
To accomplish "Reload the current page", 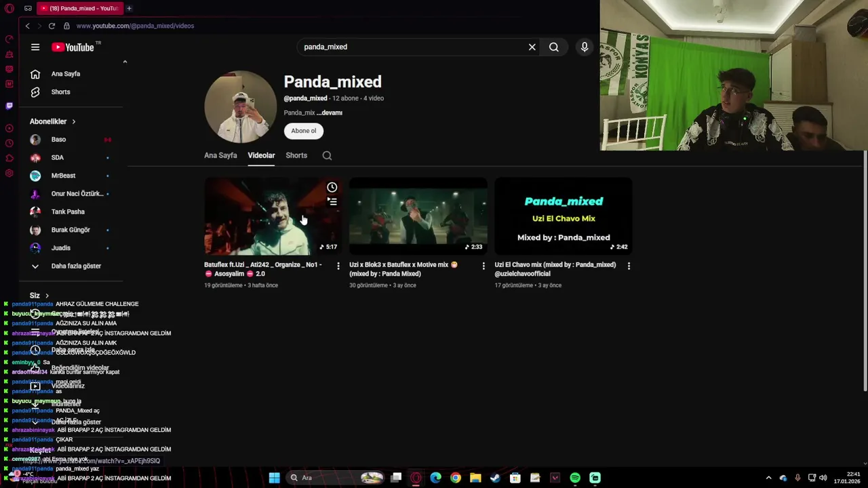I will [52, 26].
